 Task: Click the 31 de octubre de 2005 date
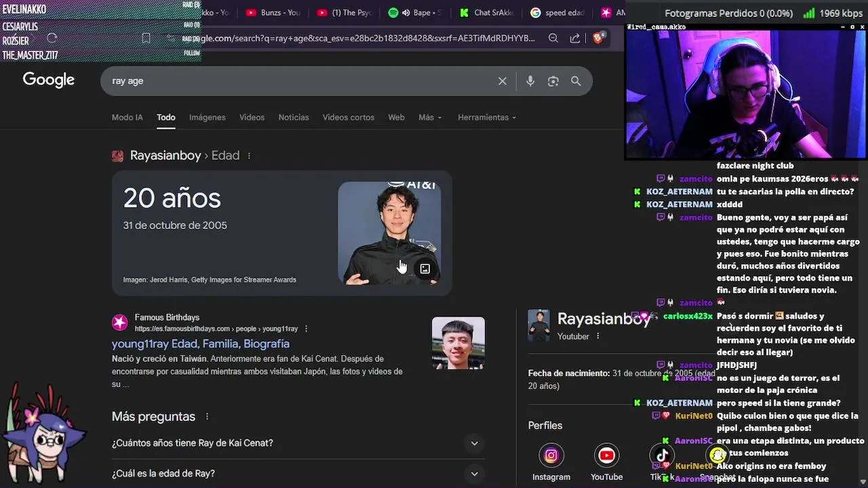pyautogui.click(x=175, y=226)
